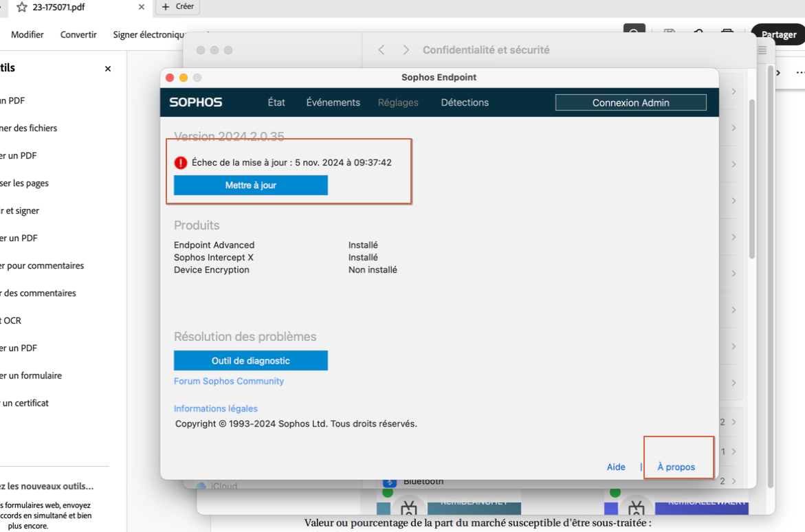Image resolution: width=805 pixels, height=532 pixels.
Task: Click the "les nouveaux outils..." promo heading
Action: click(x=47, y=486)
